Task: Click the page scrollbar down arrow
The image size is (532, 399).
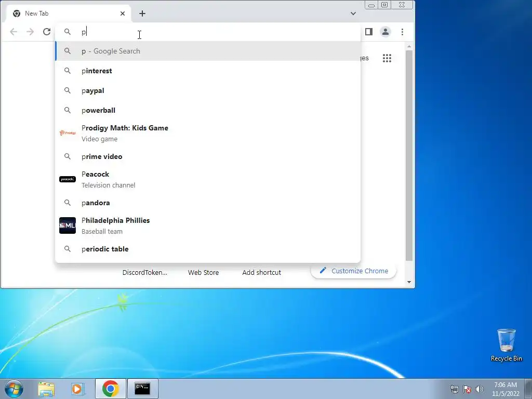Action: (409, 282)
